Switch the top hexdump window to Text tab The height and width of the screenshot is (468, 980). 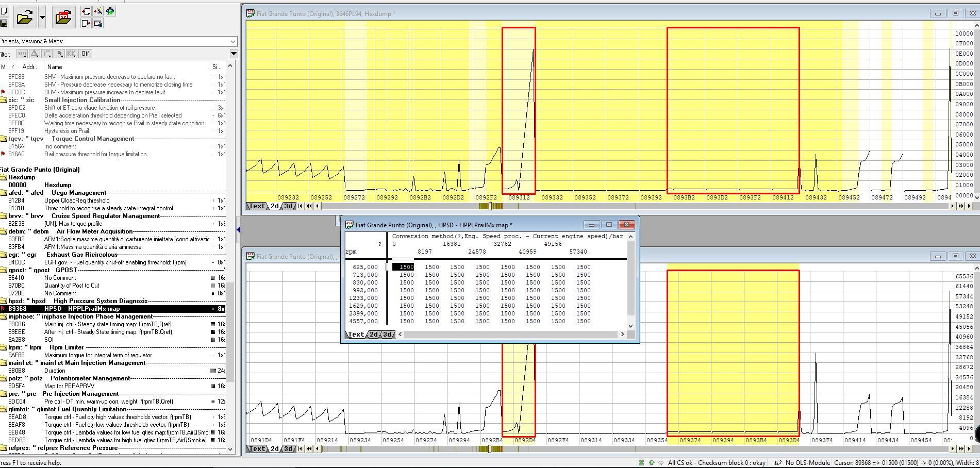point(256,206)
